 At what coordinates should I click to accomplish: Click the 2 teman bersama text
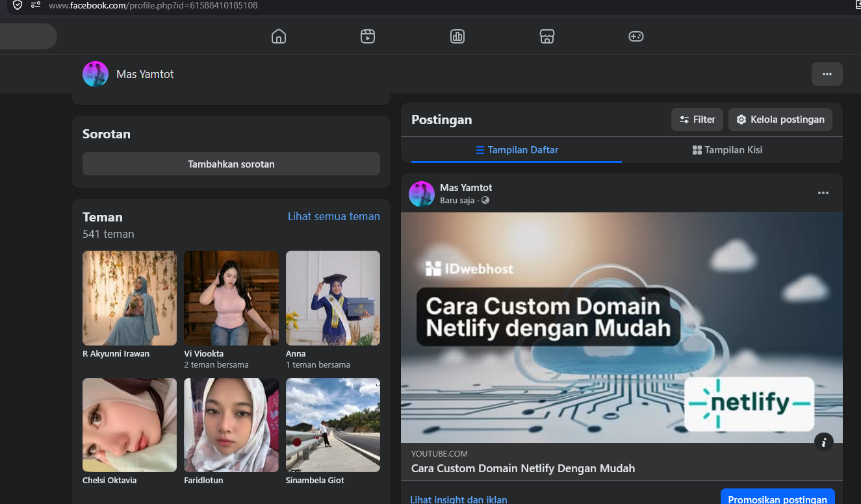coord(216,365)
